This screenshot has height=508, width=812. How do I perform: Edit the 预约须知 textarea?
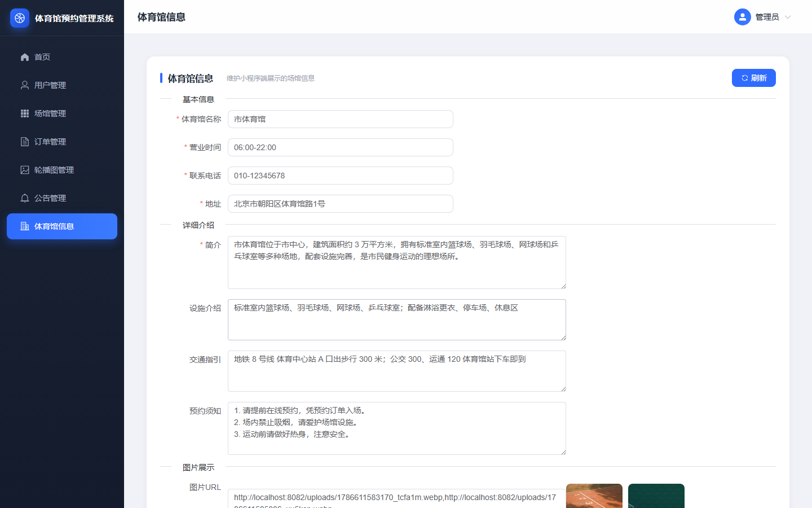(397, 428)
